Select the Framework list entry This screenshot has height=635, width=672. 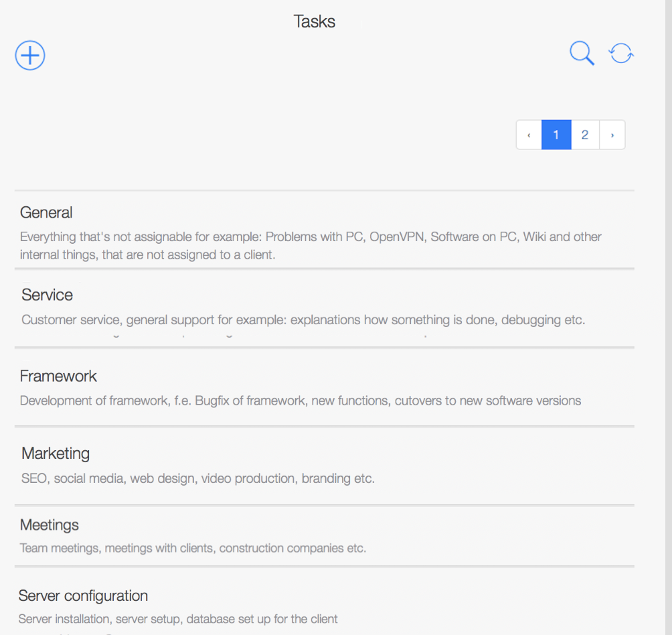coord(58,376)
